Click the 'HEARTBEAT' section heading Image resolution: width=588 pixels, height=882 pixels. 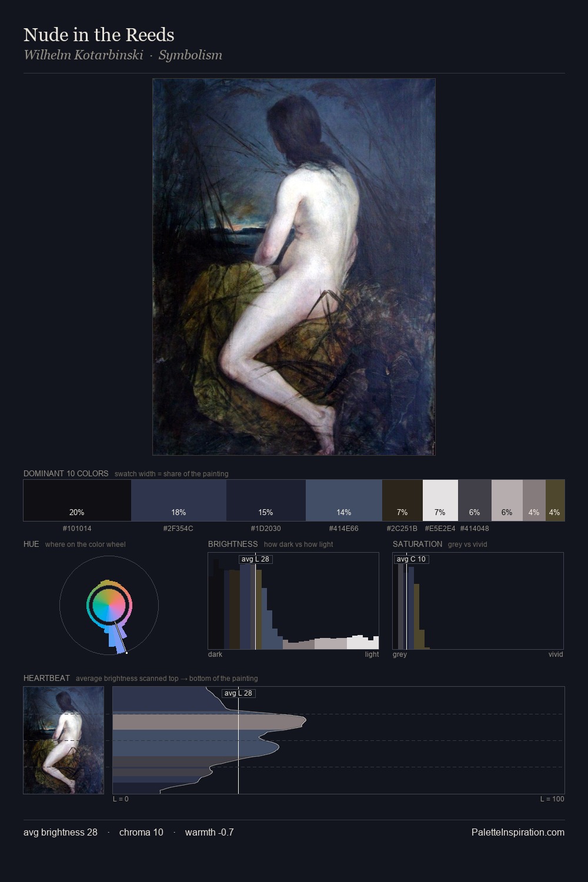46,678
